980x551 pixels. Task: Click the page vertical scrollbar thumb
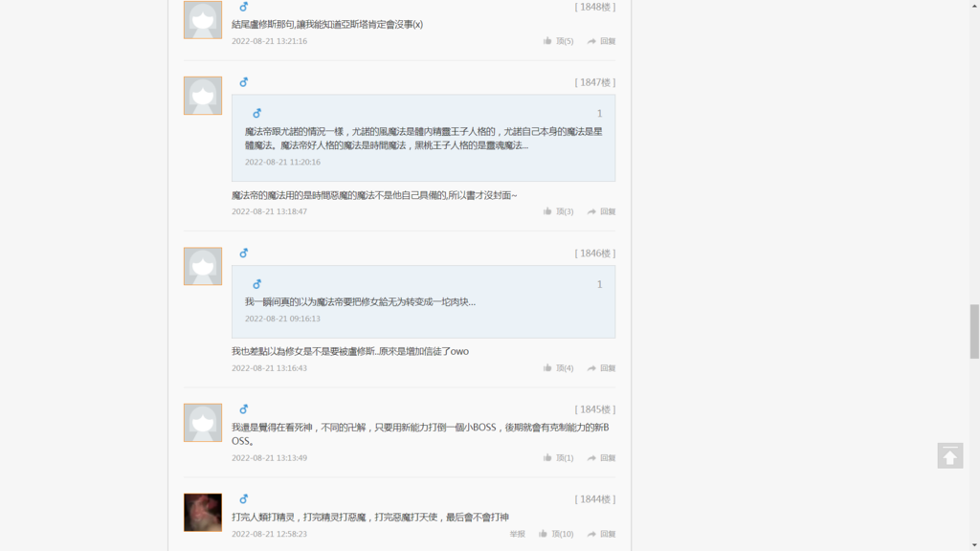click(974, 331)
